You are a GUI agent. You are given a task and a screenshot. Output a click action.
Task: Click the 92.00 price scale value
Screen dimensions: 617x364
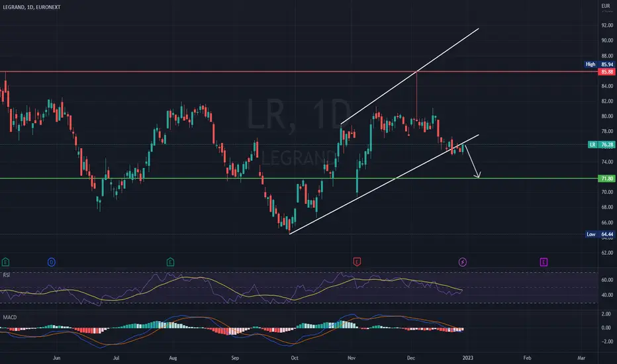pos(607,25)
